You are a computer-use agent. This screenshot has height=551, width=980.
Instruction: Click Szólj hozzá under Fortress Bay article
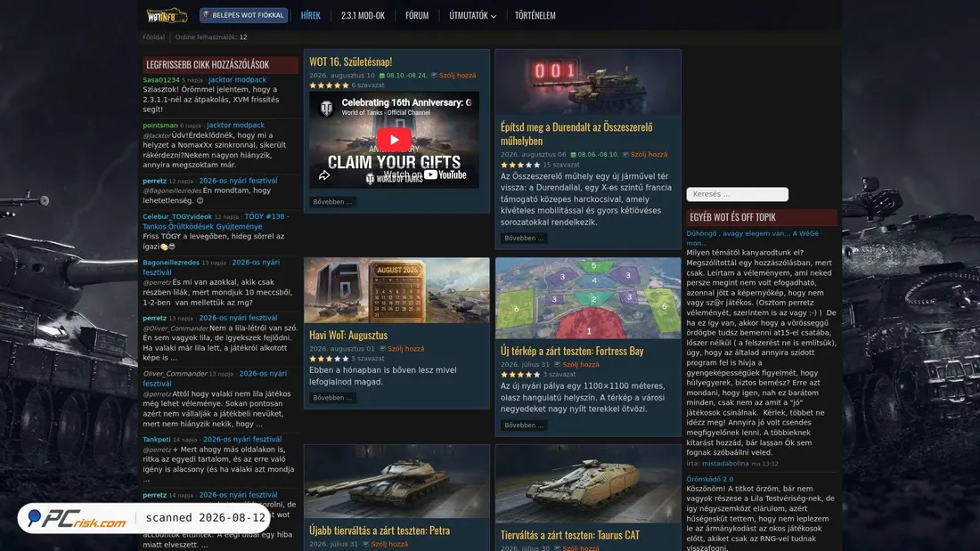pos(581,364)
